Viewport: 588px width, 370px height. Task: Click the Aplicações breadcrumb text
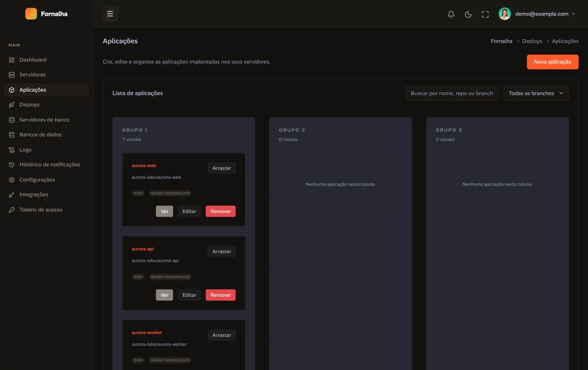[x=565, y=41]
